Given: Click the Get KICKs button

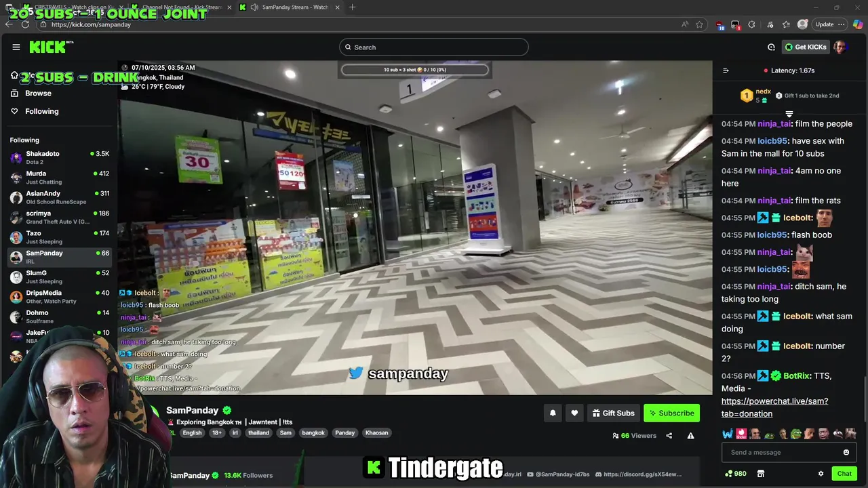Looking at the screenshot, I should [x=806, y=47].
